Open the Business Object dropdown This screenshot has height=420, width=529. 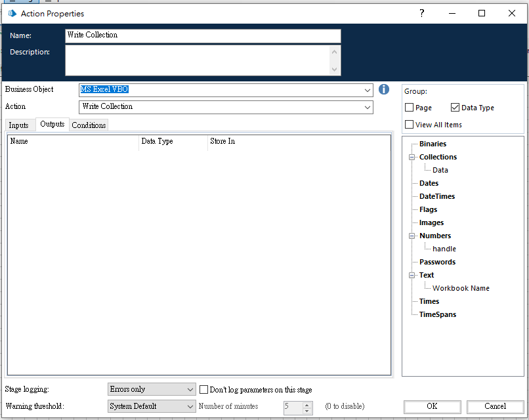(368, 90)
